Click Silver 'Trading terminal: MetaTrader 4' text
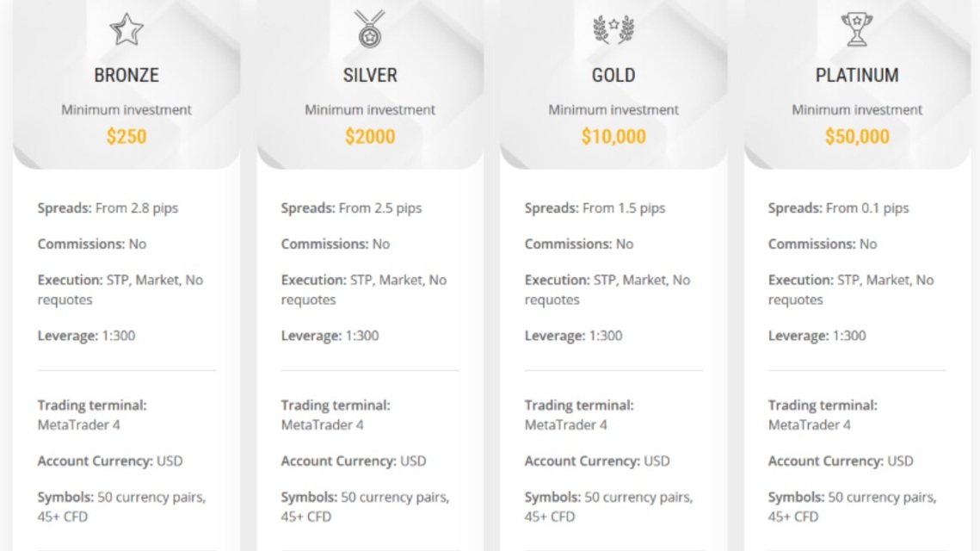Viewport: 980px width, 551px height. (336, 415)
